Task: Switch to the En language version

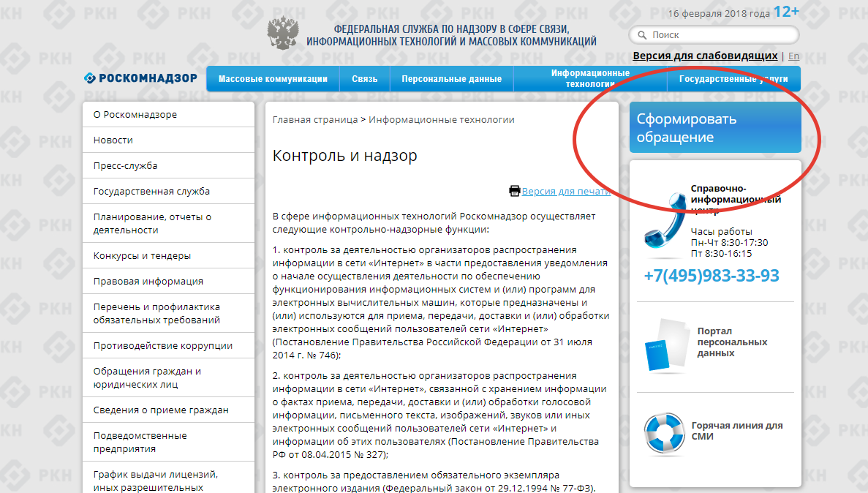Action: point(794,56)
